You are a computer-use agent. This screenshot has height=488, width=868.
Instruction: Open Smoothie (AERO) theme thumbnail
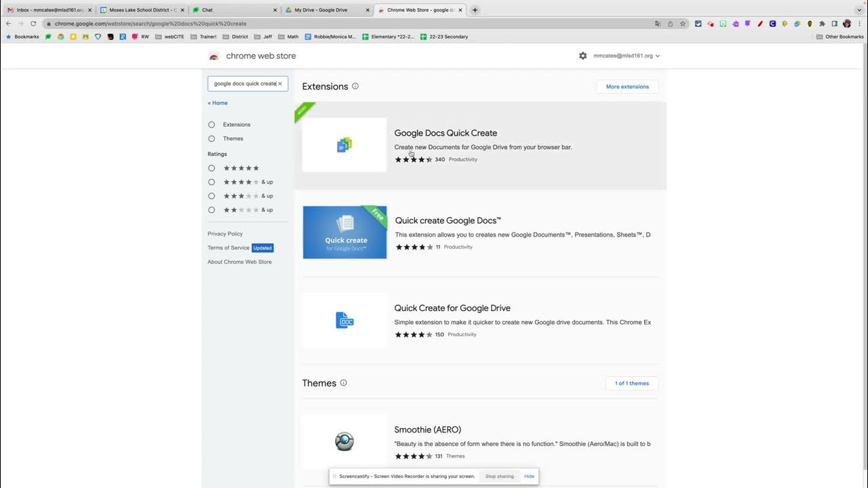coord(344,441)
